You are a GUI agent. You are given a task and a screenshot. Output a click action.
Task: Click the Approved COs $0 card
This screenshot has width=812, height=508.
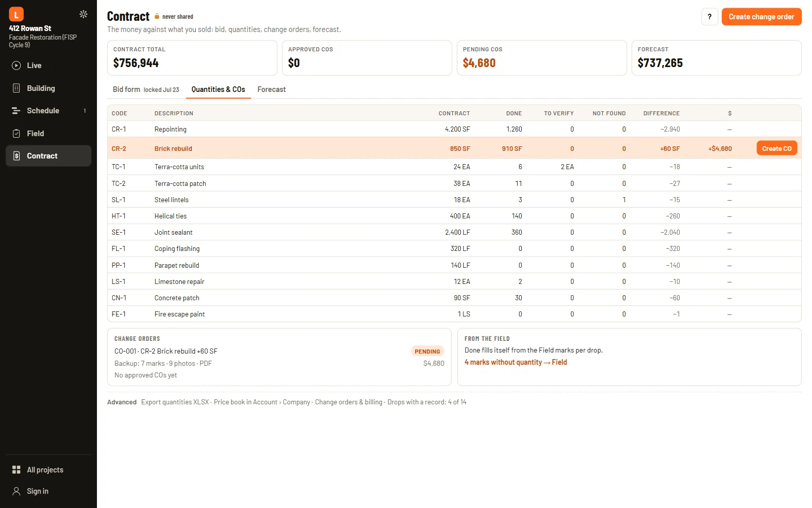coord(367,58)
